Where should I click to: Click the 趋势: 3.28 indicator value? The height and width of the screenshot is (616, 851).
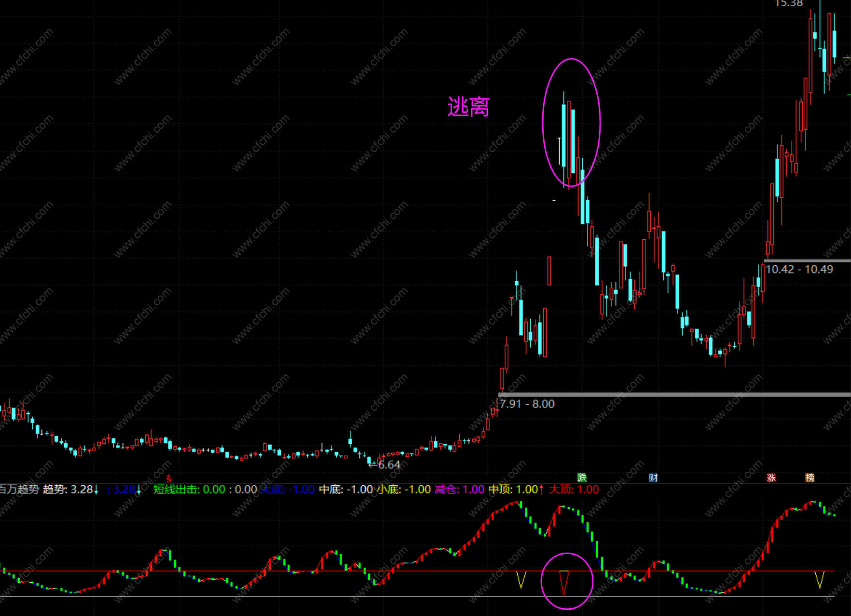[x=70, y=489]
